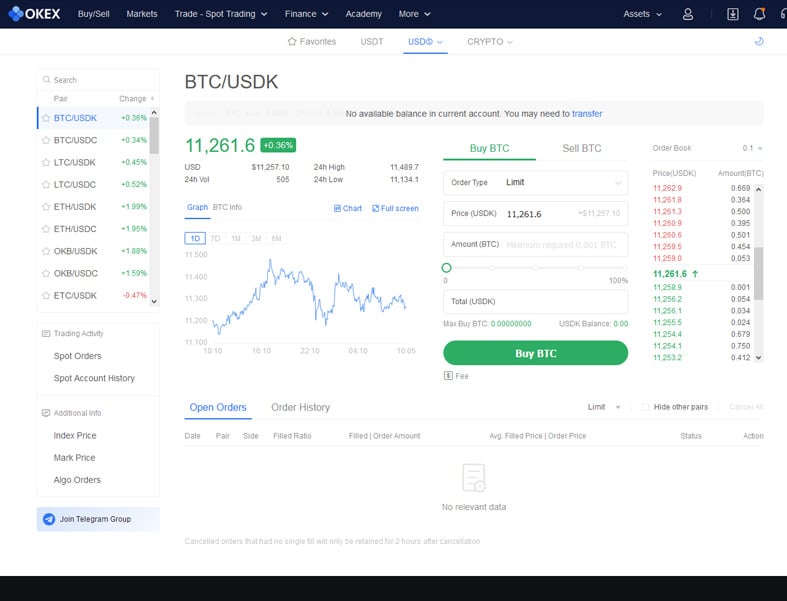Open Spot Orders link
Image resolution: width=787 pixels, height=601 pixels.
pyautogui.click(x=77, y=356)
